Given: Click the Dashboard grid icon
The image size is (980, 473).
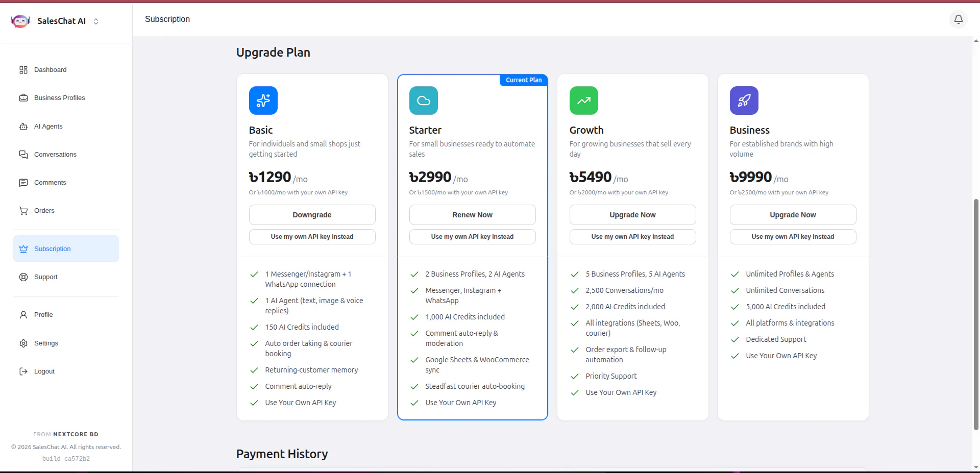Looking at the screenshot, I should (x=23, y=70).
